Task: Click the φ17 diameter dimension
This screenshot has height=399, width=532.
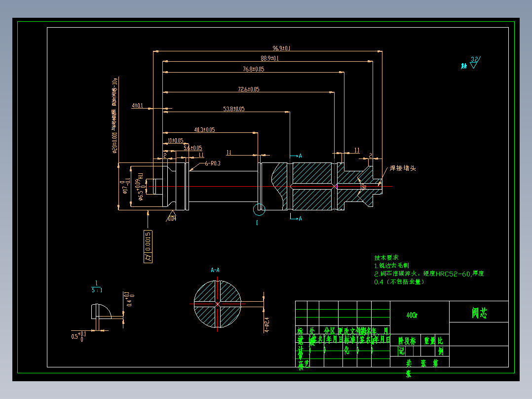Action: 124,186
